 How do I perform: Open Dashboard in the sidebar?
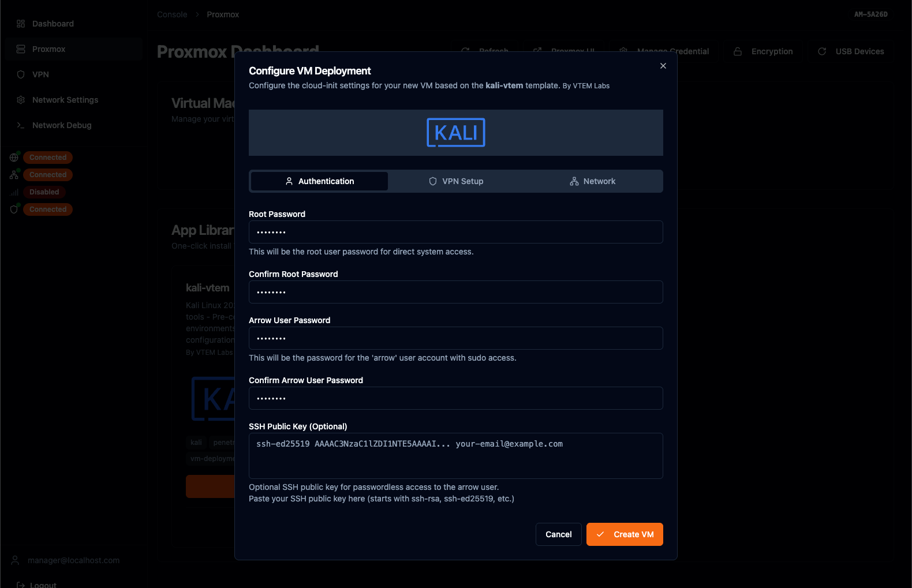tap(73, 24)
